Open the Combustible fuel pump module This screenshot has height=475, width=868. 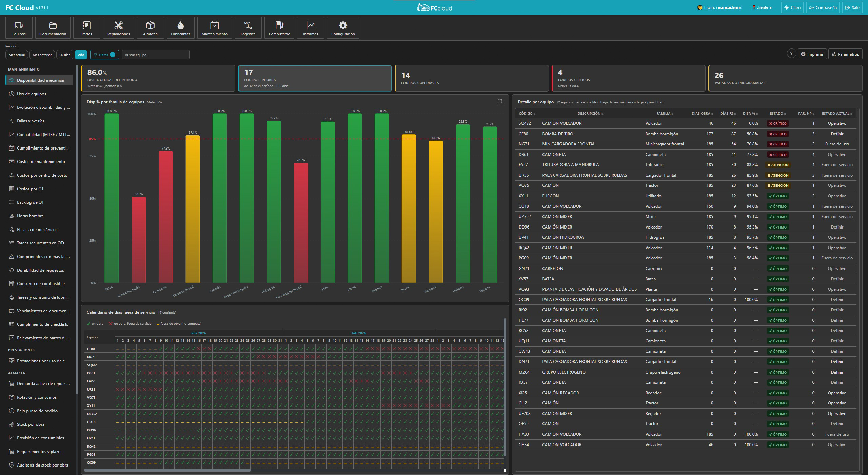(x=279, y=28)
